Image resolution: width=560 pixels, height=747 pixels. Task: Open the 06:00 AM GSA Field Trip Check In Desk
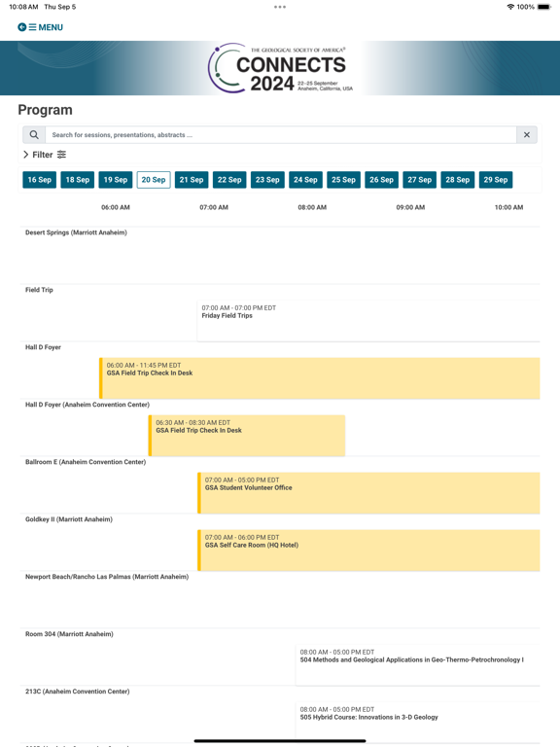pos(320,378)
